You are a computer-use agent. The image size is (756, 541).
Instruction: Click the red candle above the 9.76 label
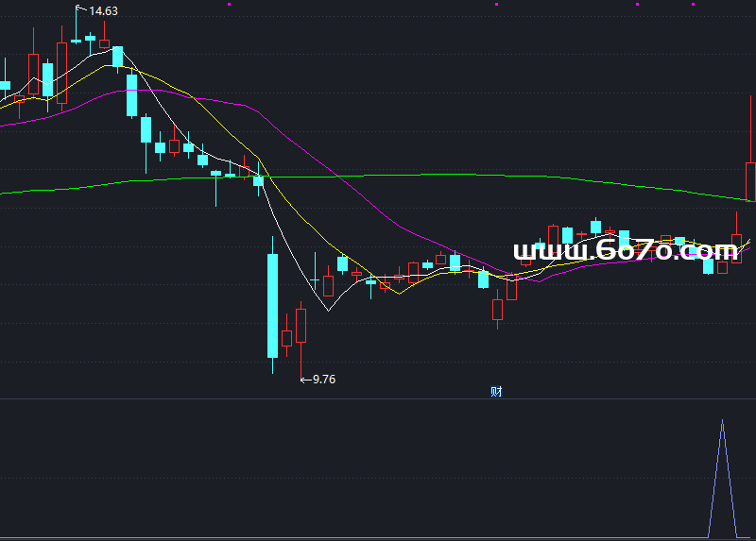[301, 326]
